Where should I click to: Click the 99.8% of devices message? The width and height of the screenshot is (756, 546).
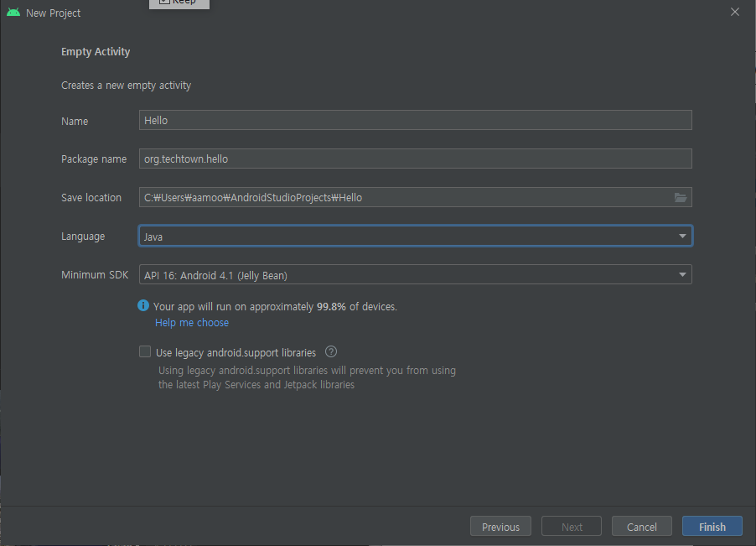[x=275, y=307]
